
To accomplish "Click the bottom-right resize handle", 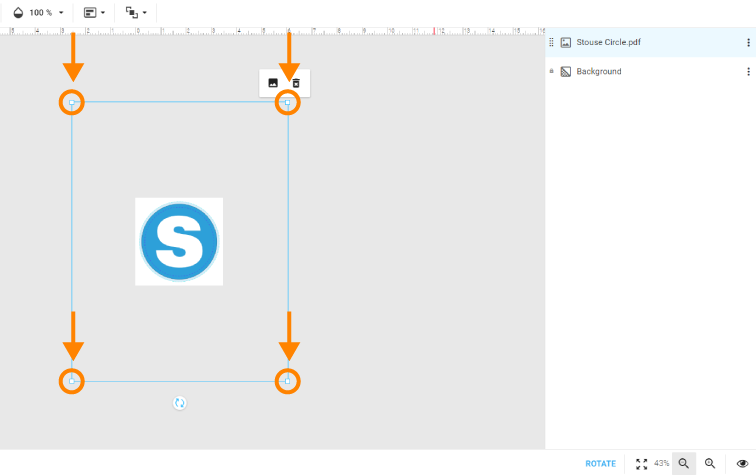I will 288,381.
